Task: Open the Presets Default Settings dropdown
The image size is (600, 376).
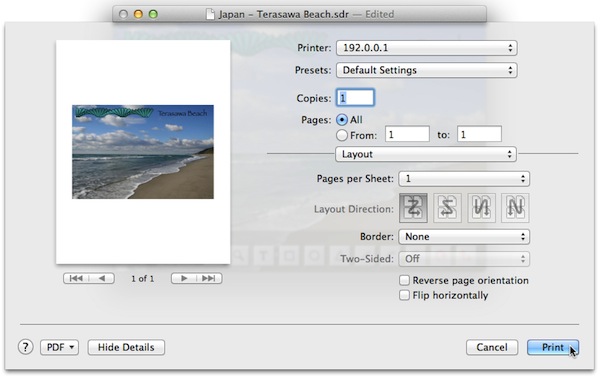Action: (427, 70)
